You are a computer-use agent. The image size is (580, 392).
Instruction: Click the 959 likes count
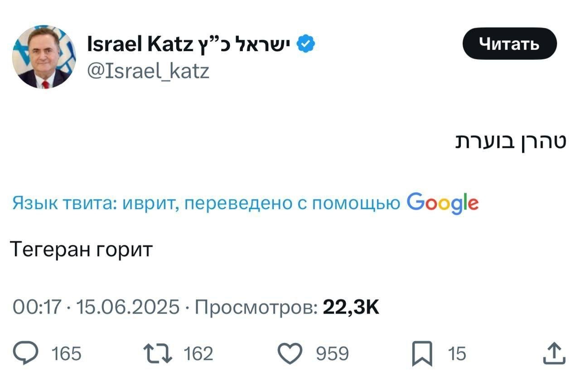click(x=332, y=354)
